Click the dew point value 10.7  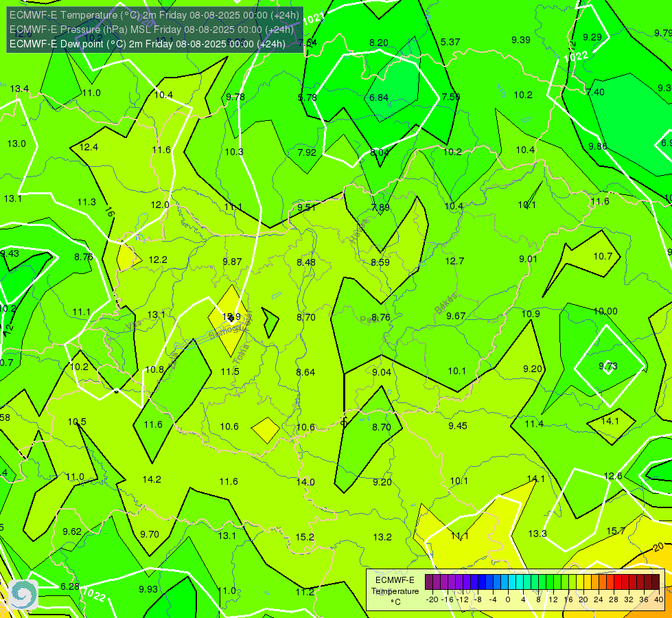click(x=603, y=256)
